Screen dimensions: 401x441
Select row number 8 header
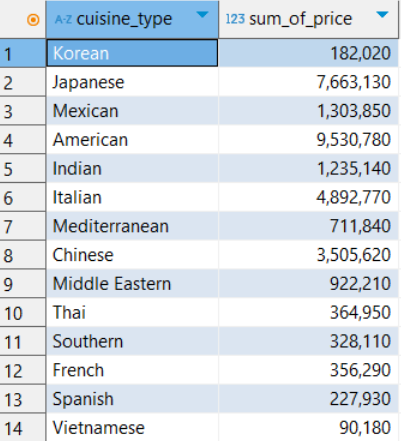tap(23, 255)
